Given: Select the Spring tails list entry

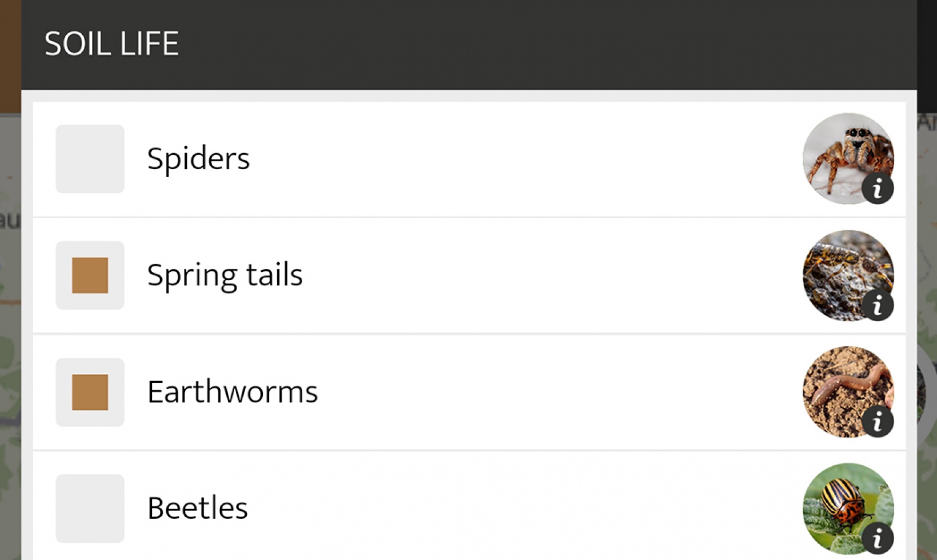Looking at the screenshot, I should [x=400, y=274].
